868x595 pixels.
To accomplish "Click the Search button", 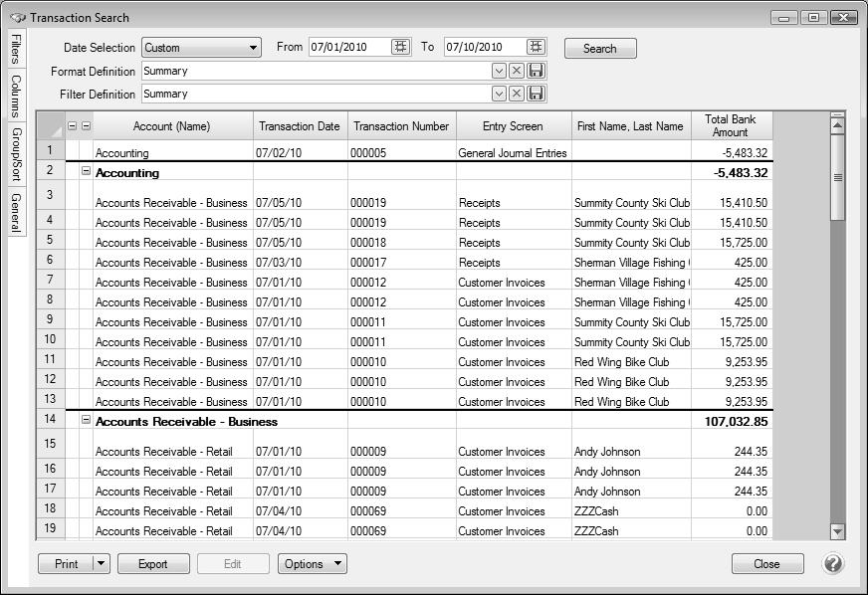I will pos(600,48).
